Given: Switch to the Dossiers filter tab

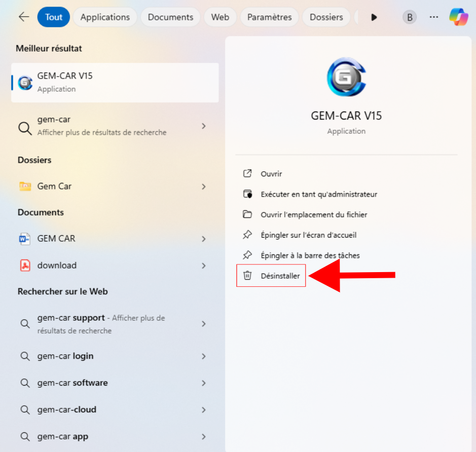Looking at the screenshot, I should click(326, 17).
